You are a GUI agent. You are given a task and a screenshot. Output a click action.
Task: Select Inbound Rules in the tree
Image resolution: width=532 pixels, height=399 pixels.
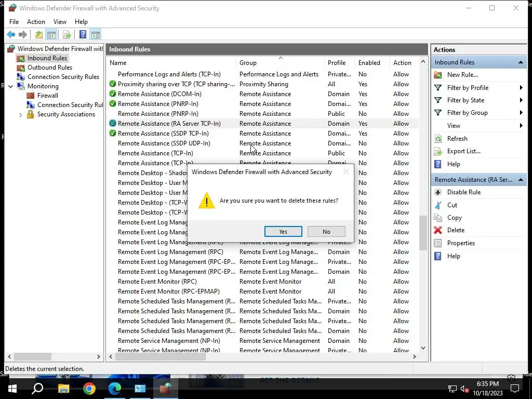click(47, 58)
